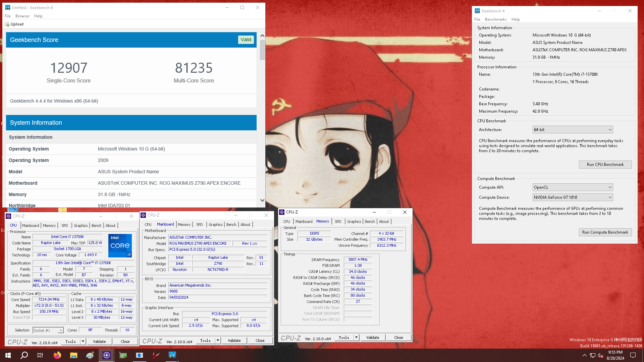Click Validate in CPU-Z Memory window

[373, 338]
